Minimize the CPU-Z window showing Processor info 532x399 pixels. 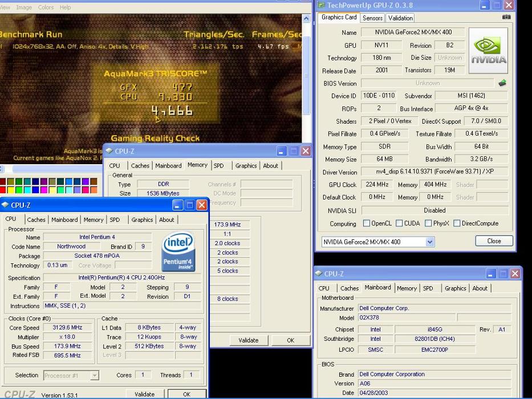click(x=178, y=205)
